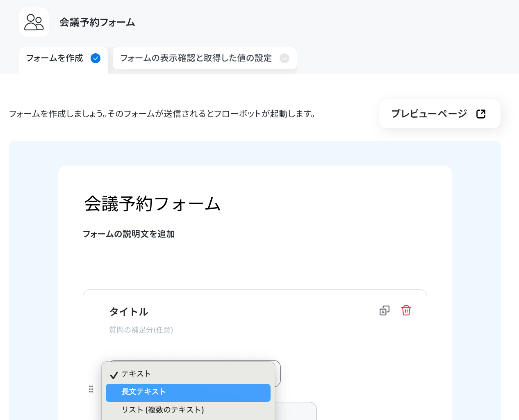Delete the タイトル question with the red trash icon
Image resolution: width=519 pixels, height=420 pixels.
pos(406,310)
